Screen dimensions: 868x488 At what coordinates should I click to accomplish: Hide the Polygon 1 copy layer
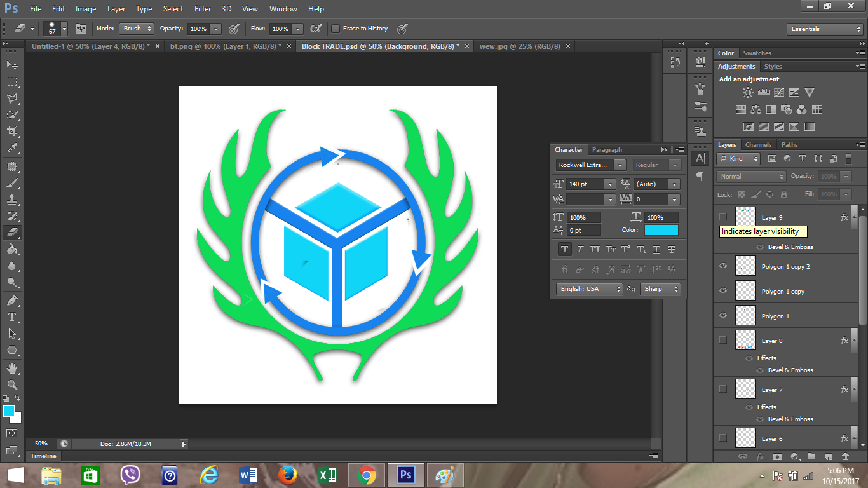click(x=723, y=291)
